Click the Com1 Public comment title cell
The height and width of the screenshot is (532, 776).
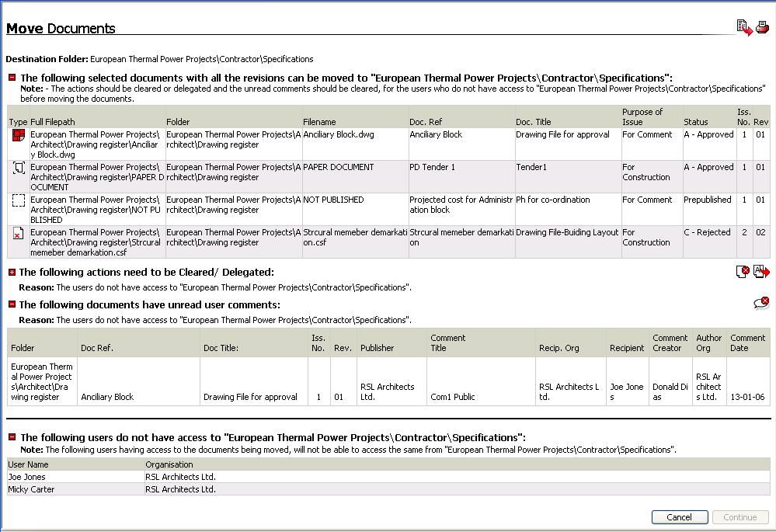pos(481,381)
